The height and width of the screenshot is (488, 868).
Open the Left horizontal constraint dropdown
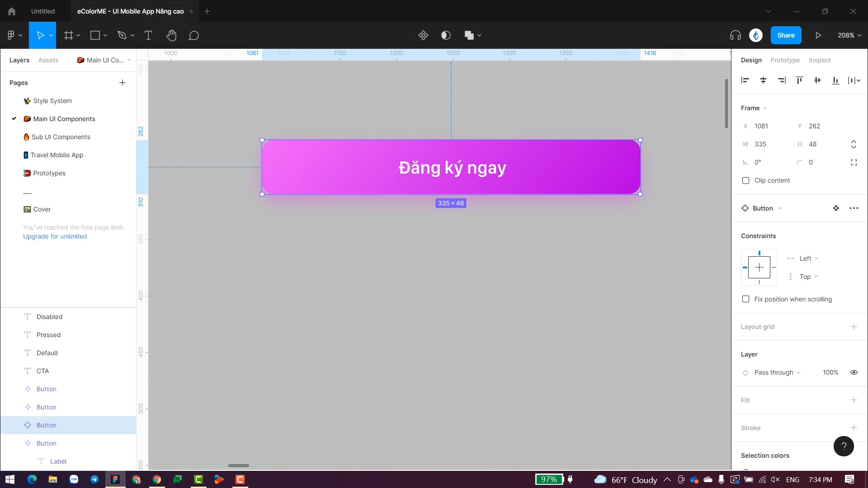(809, 258)
